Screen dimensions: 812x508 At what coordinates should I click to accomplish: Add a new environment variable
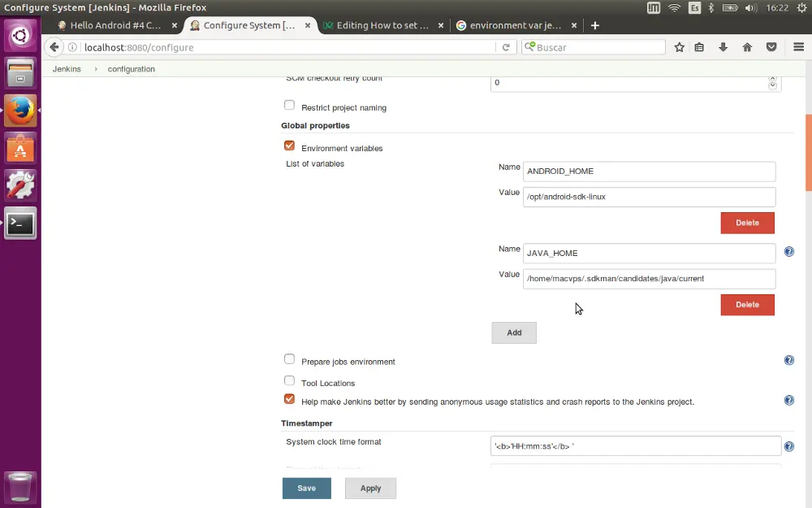[x=514, y=332]
